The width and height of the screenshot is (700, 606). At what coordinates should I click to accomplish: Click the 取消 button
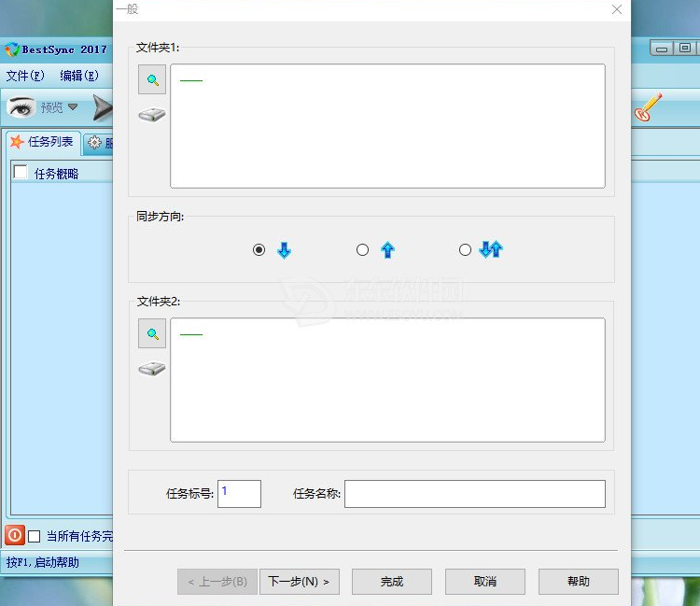[x=485, y=582]
